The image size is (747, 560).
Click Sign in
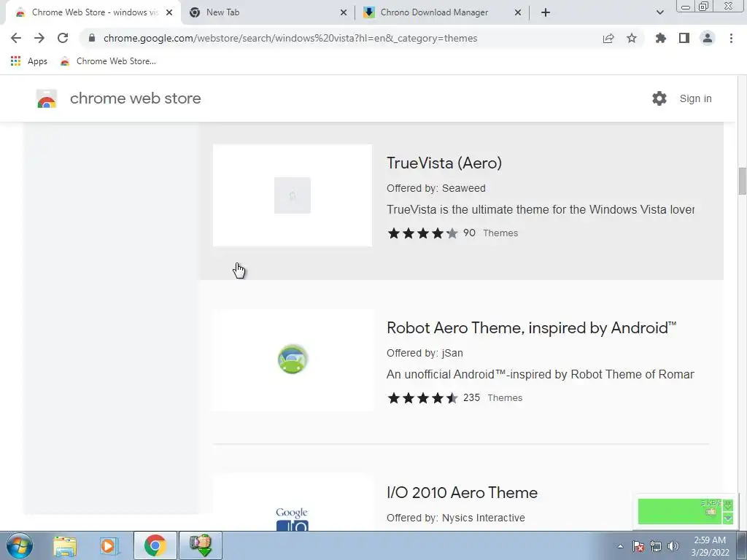tap(695, 98)
